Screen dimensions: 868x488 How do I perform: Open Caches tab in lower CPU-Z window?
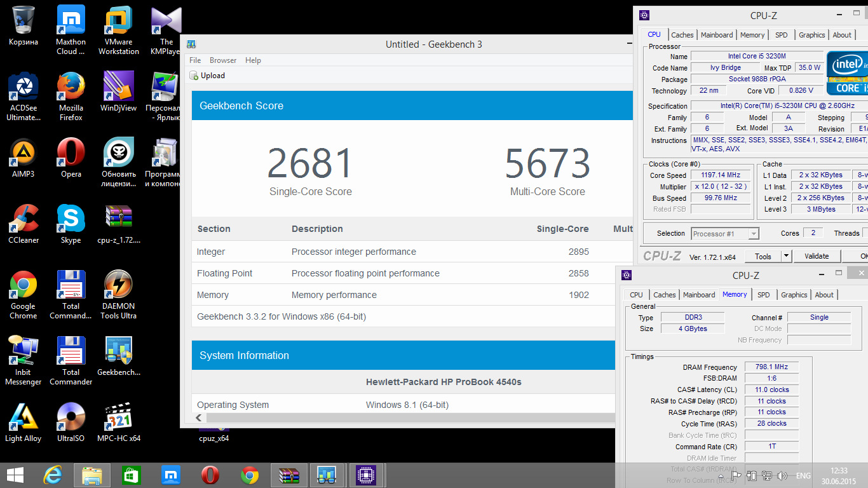point(665,295)
